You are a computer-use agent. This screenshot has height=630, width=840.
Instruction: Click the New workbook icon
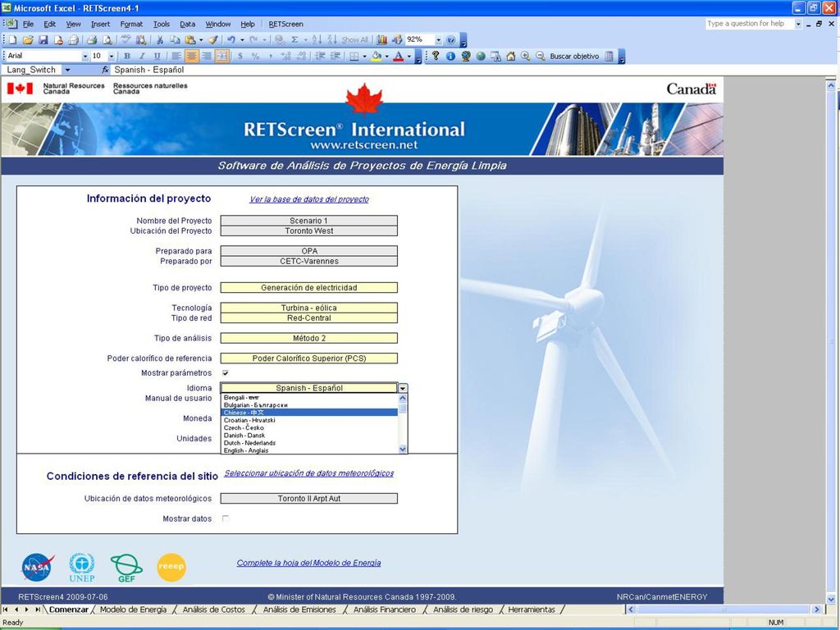coord(13,39)
